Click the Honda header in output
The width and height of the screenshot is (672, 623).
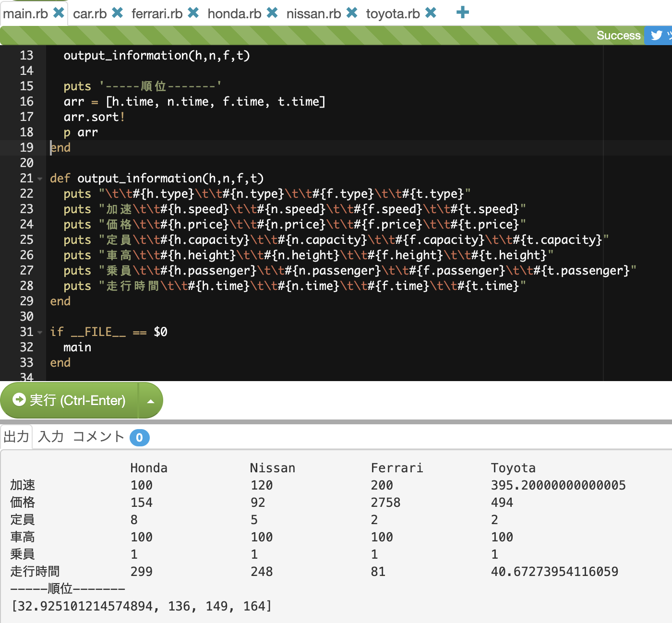pyautogui.click(x=149, y=468)
